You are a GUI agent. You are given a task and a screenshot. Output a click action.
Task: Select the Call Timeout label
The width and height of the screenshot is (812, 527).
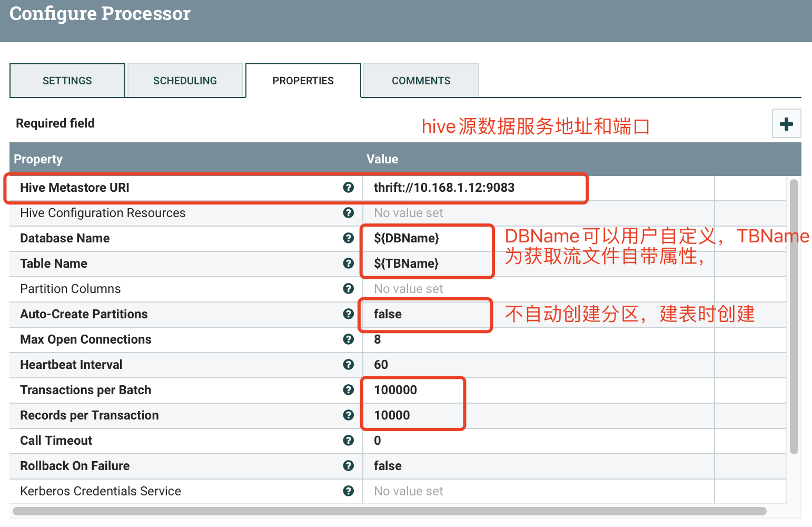pyautogui.click(x=56, y=441)
